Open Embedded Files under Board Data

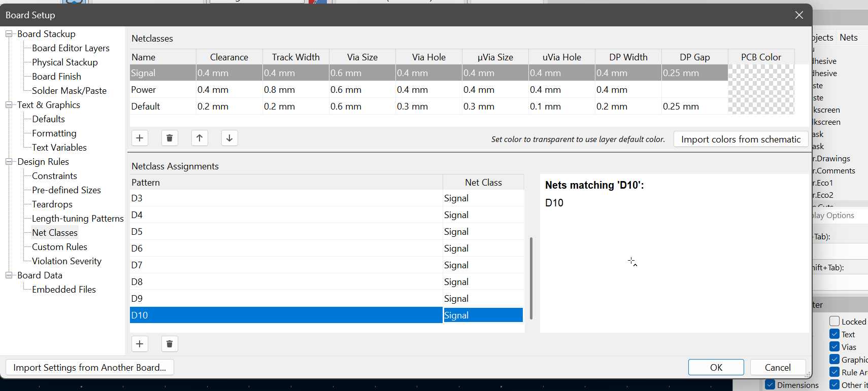point(64,290)
